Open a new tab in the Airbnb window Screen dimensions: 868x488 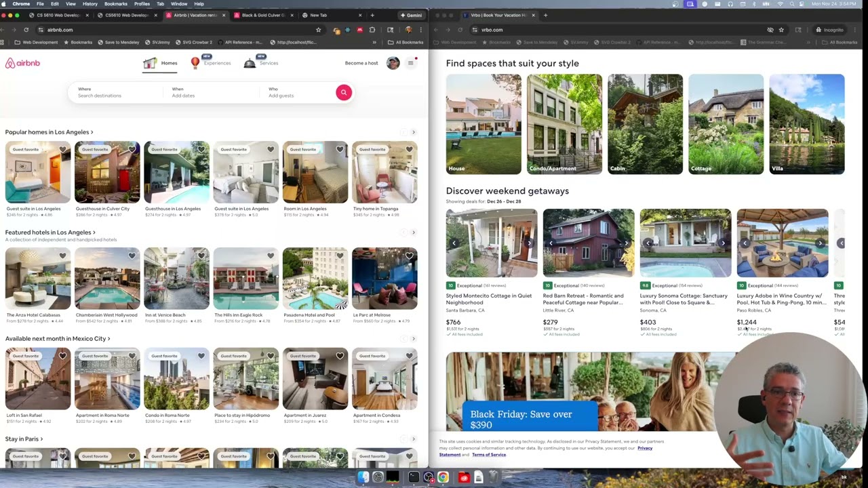tap(372, 15)
